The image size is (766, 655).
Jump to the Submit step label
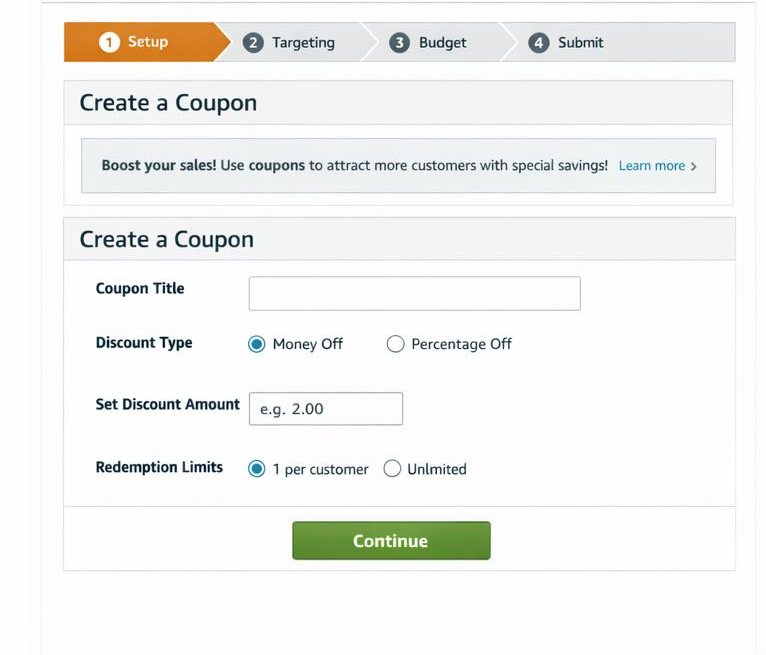[581, 43]
